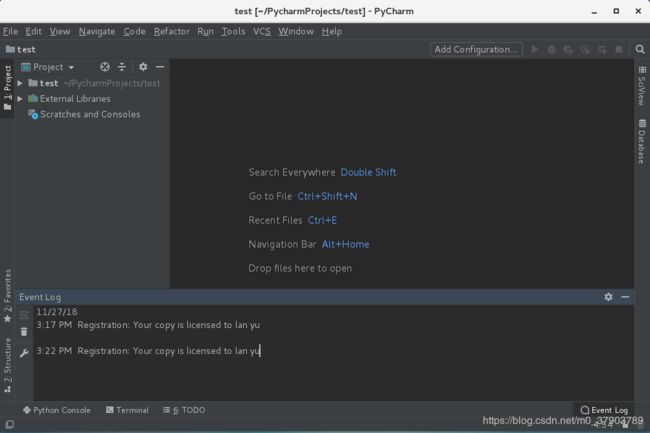Open the Edit menu
Image resolution: width=650 pixels, height=433 pixels.
[34, 31]
